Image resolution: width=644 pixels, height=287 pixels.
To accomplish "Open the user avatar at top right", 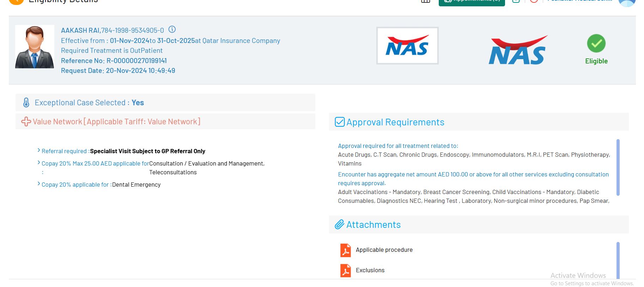I will 627,2.
